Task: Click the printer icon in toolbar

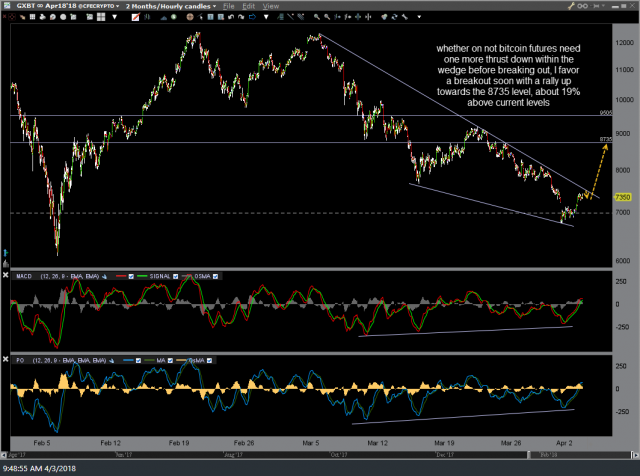Action: pyautogui.click(x=42, y=17)
